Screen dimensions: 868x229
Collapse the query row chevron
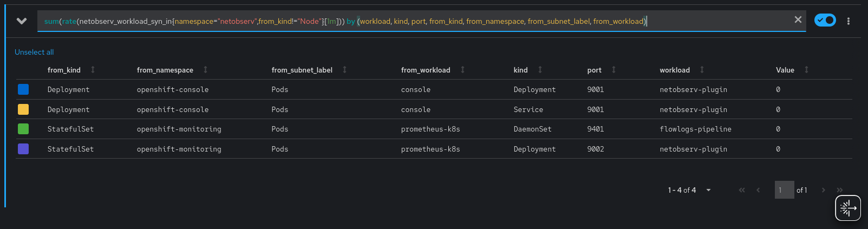tap(22, 21)
